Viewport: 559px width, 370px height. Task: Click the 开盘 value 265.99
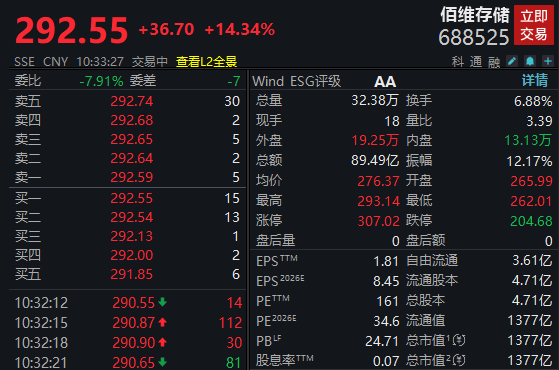point(531,181)
